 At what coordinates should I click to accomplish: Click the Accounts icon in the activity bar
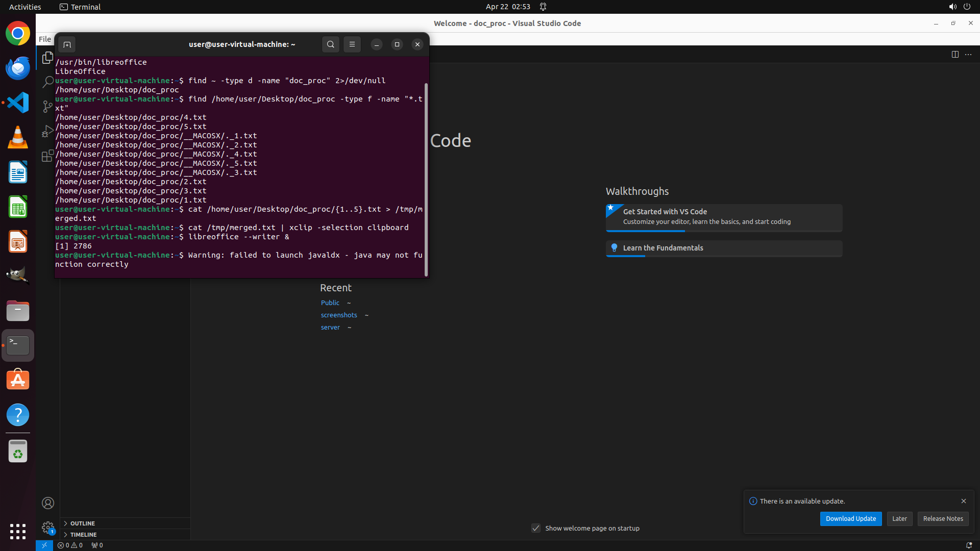[48, 503]
